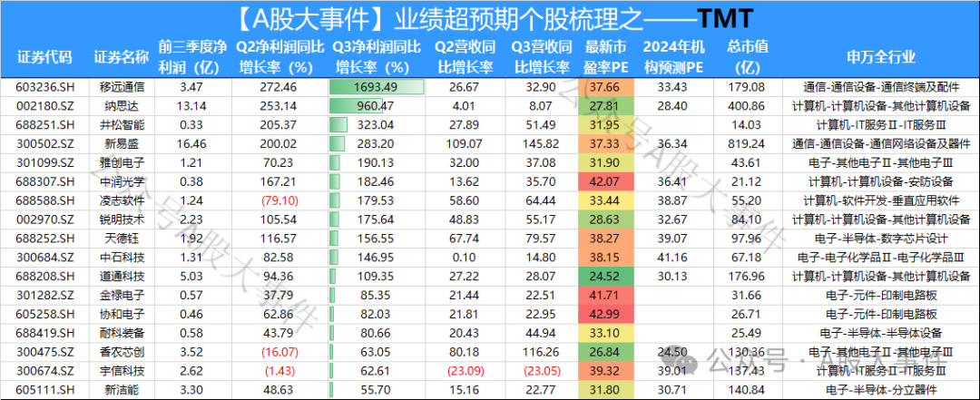Select stock code cell 300684.SZ
Screen dimensions: 980x400
(44, 257)
